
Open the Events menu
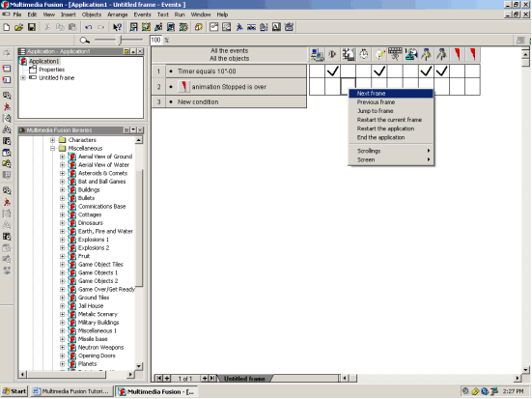(x=142, y=14)
